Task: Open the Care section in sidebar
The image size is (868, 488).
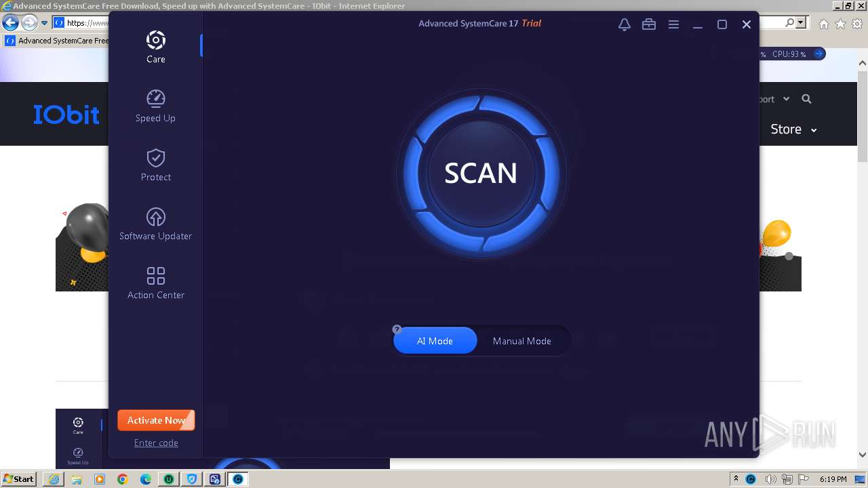Action: pos(155,47)
